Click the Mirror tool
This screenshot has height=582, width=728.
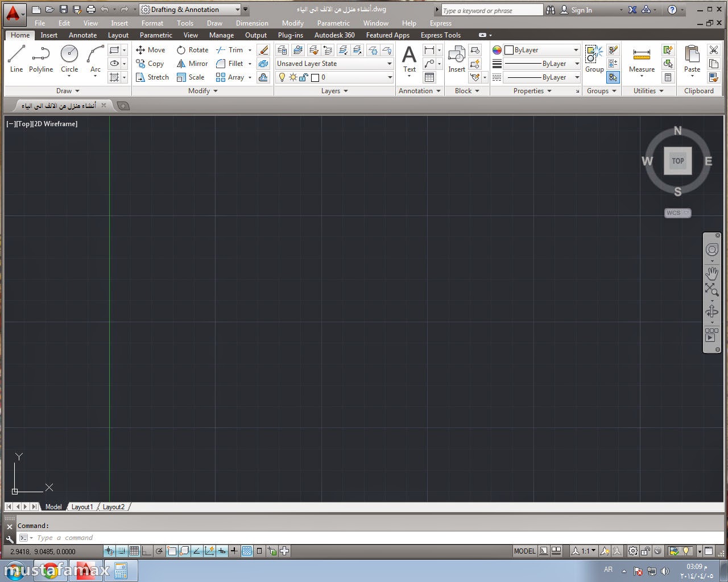tap(192, 64)
